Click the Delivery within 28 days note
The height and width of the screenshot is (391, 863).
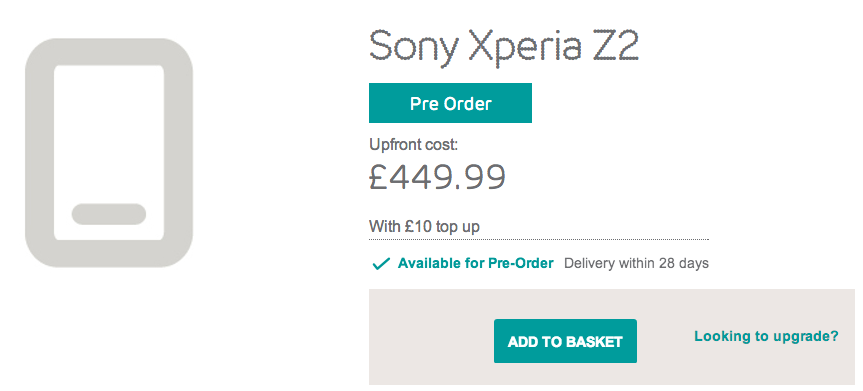[636, 263]
